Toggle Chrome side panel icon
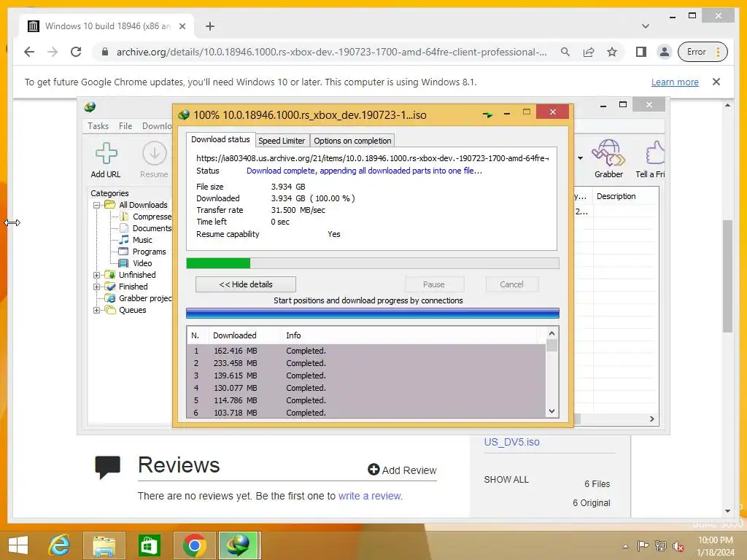 (641, 52)
